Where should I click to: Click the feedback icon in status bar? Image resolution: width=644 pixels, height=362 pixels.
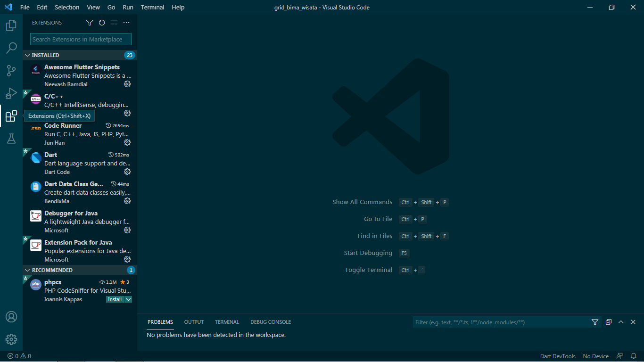(620, 356)
